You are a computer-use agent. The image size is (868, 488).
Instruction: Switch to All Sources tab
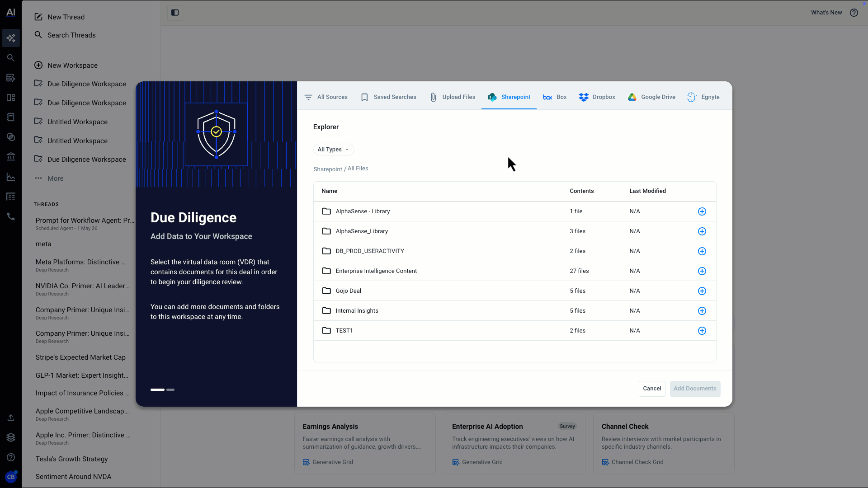[x=326, y=97]
